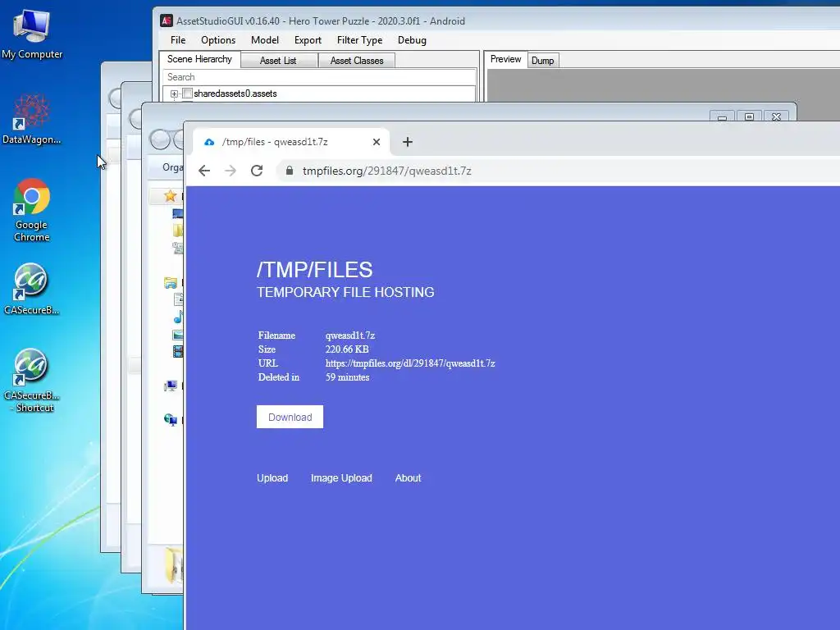This screenshot has height=630, width=840.
Task: Open the CASecureB desktop icon
Action: tap(32, 288)
